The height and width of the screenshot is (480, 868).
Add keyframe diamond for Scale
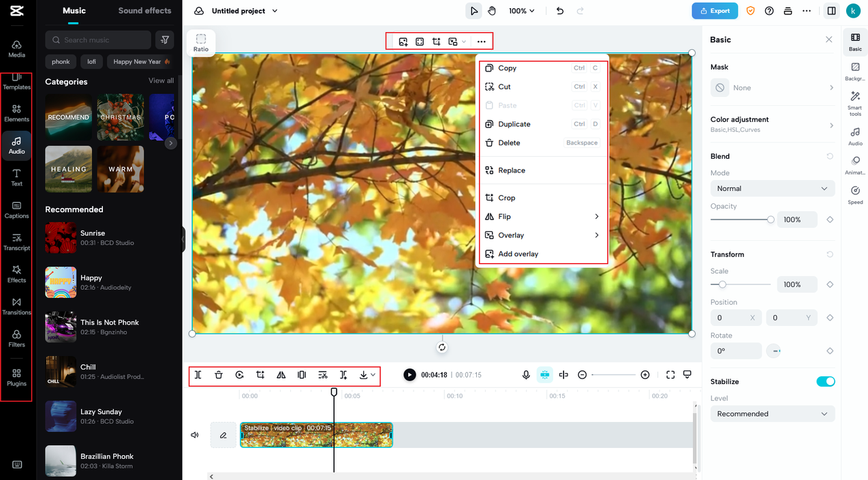(x=830, y=284)
